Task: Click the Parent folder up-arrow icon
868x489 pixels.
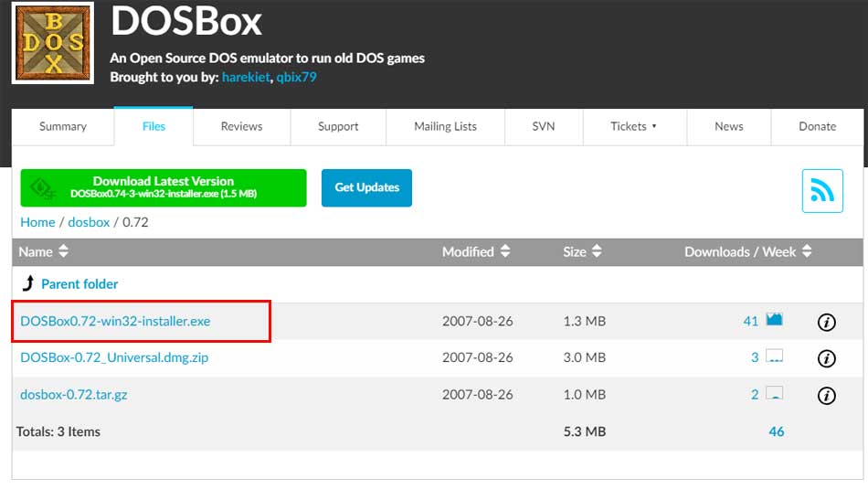Action: tap(28, 283)
